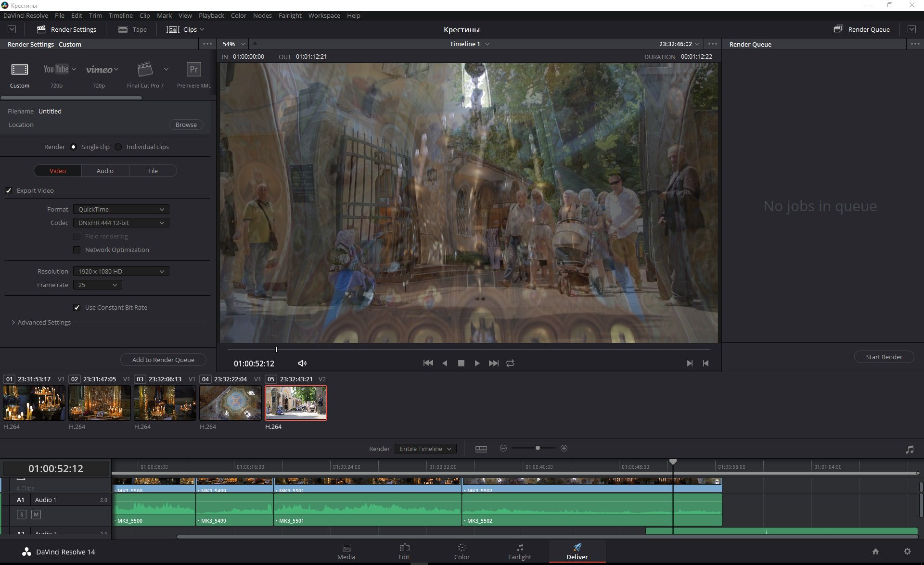This screenshot has height=565, width=924.
Task: Click the skip-to-end icon in transport controls
Action: (x=494, y=363)
